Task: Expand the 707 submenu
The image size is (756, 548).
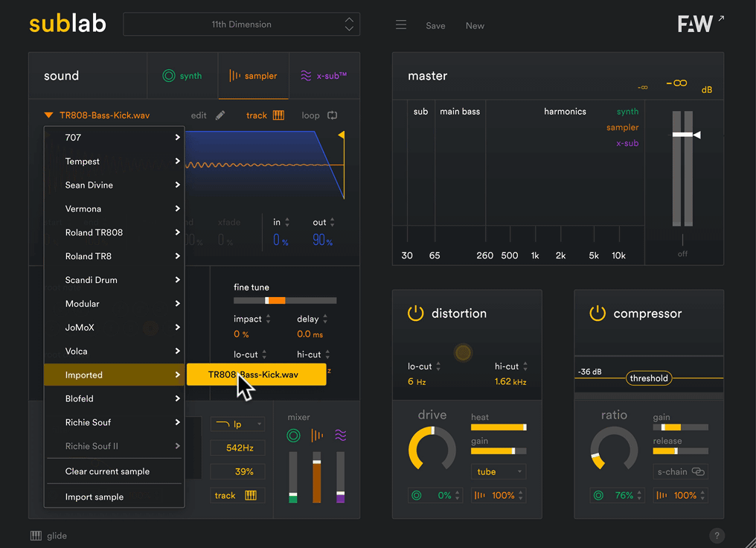Action: point(115,138)
